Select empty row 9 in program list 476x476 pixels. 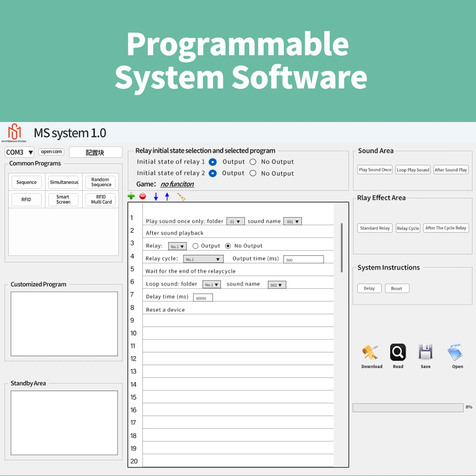pyautogui.click(x=238, y=321)
